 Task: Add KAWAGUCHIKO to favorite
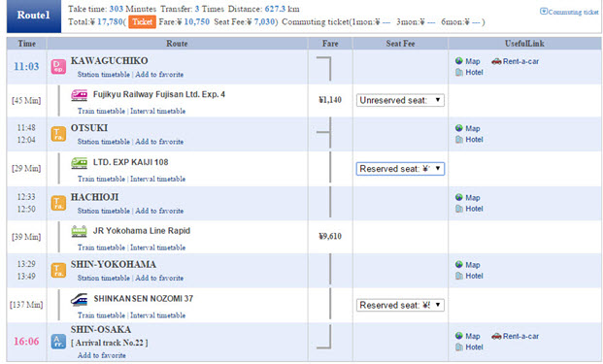tap(159, 75)
